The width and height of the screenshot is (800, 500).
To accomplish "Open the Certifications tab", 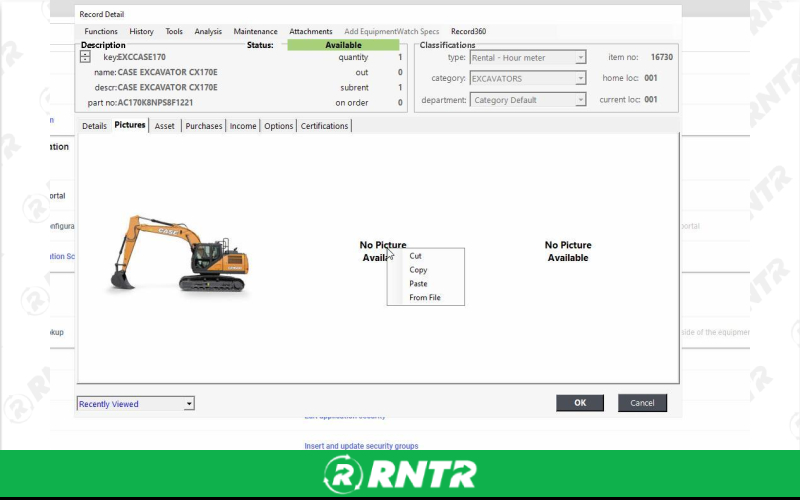I will (x=324, y=126).
